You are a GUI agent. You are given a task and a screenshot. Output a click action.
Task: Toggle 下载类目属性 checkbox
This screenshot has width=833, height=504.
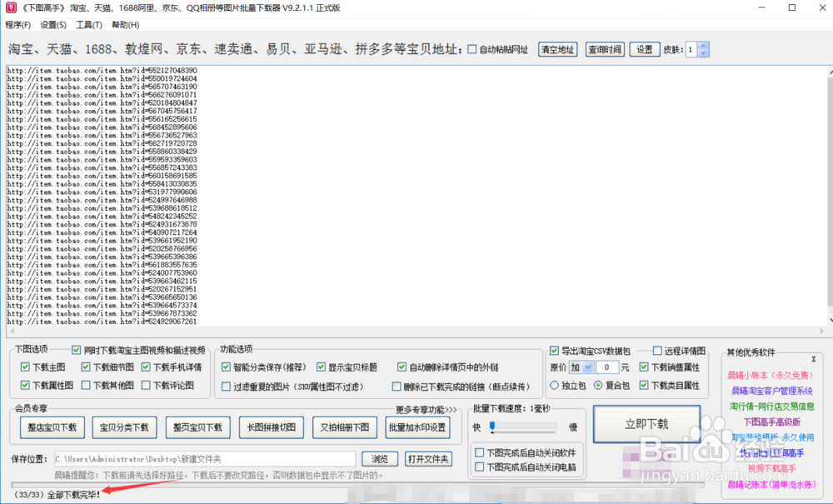644,385
